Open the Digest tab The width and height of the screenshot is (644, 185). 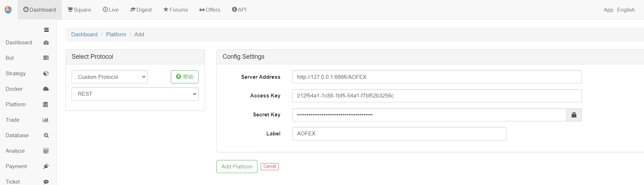coord(141,10)
